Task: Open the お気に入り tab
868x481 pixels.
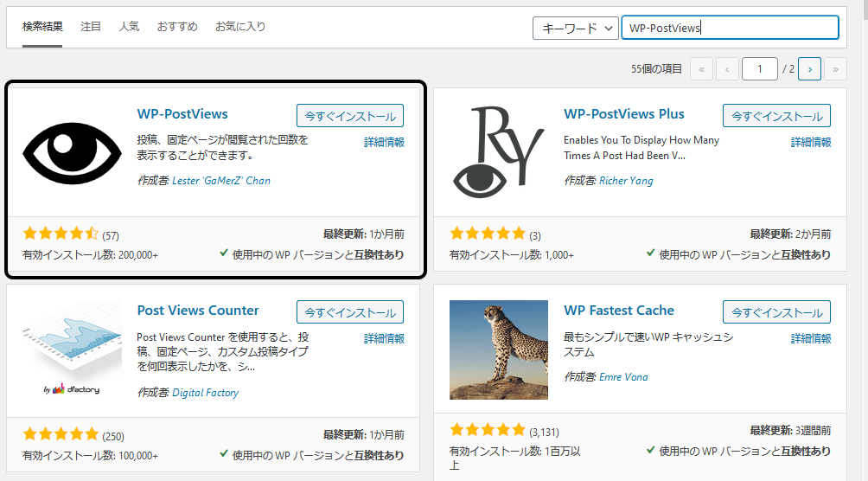Action: point(240,27)
